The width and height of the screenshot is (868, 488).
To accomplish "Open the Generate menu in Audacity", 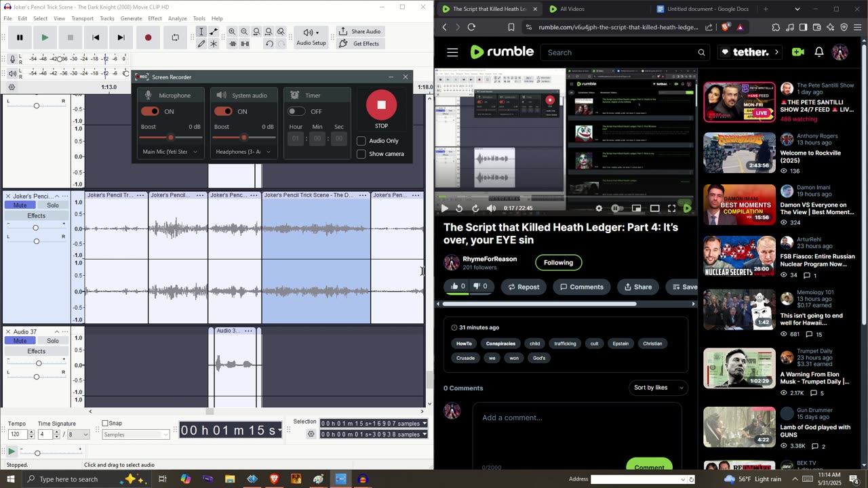I will point(131,18).
